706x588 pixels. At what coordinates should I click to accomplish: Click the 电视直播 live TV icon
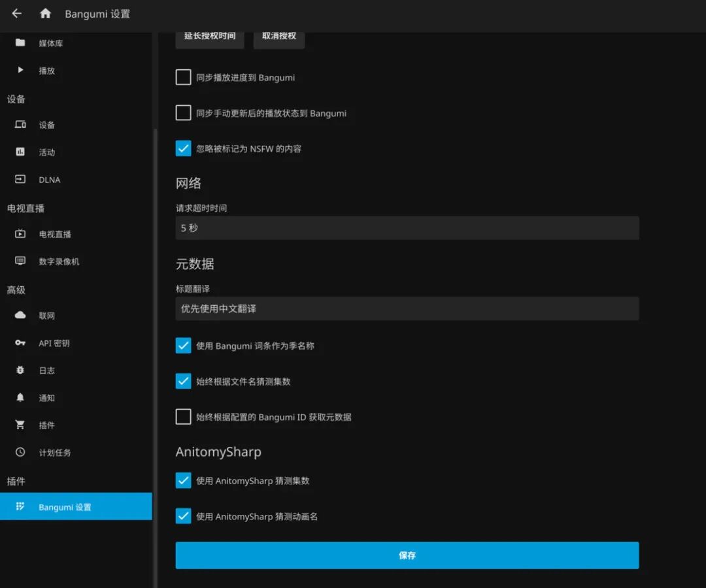20,233
